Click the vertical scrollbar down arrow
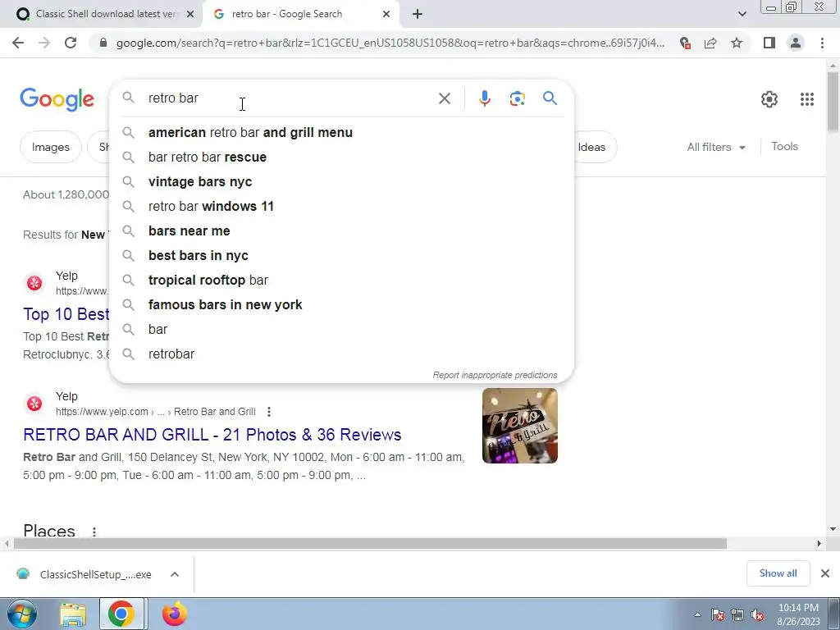The image size is (840, 630). pos(833,529)
